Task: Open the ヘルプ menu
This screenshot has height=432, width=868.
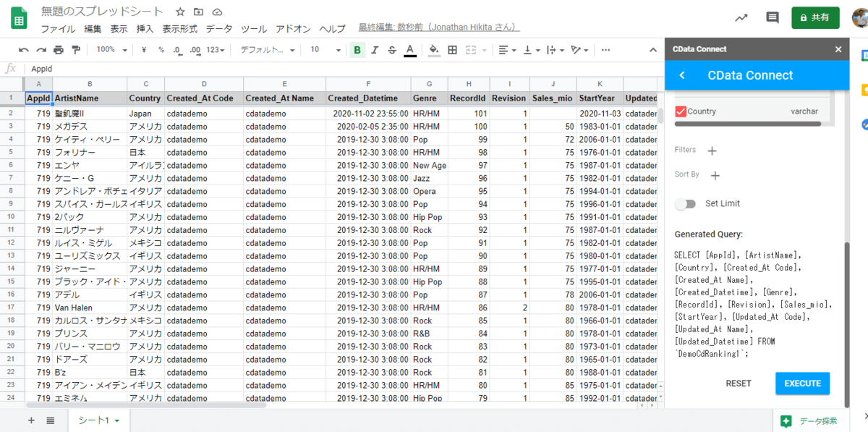Action: [x=333, y=29]
